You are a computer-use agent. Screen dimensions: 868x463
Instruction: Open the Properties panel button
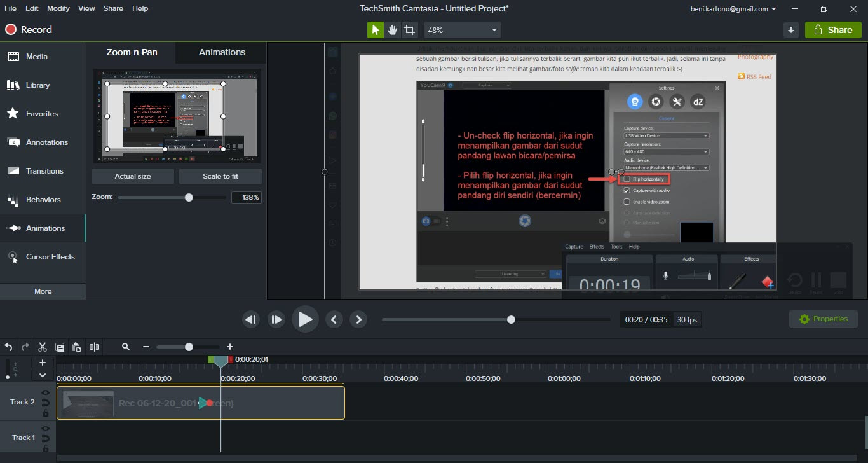coord(824,319)
